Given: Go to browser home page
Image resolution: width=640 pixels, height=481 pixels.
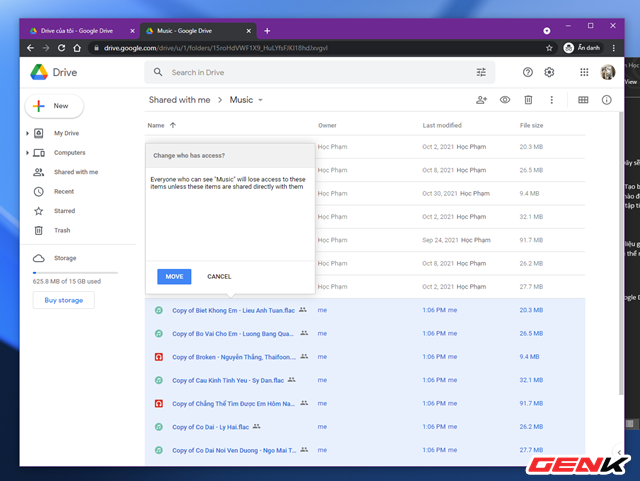Looking at the screenshot, I should click(77, 48).
